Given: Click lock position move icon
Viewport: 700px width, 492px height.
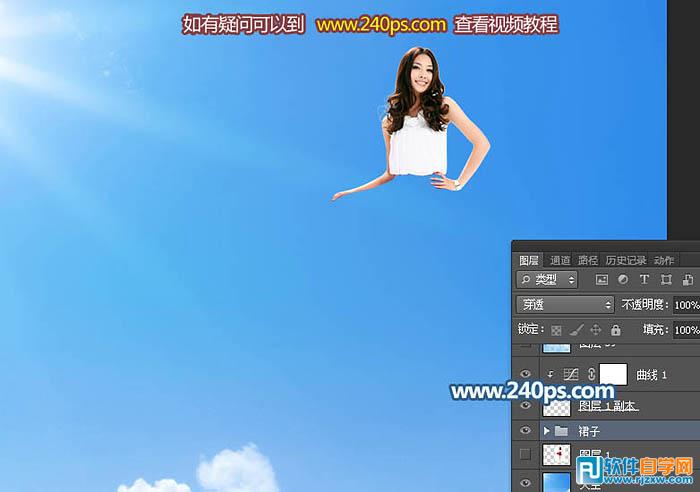Looking at the screenshot, I should click(596, 330).
